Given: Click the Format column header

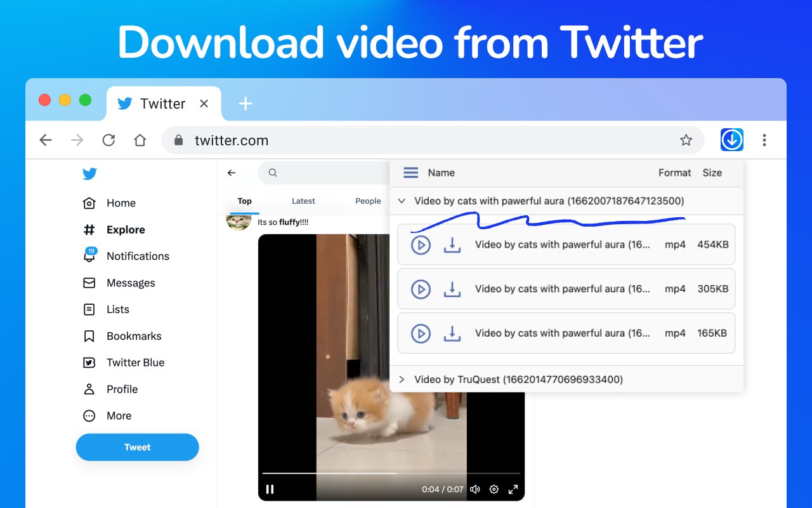Looking at the screenshot, I should coord(674,173).
